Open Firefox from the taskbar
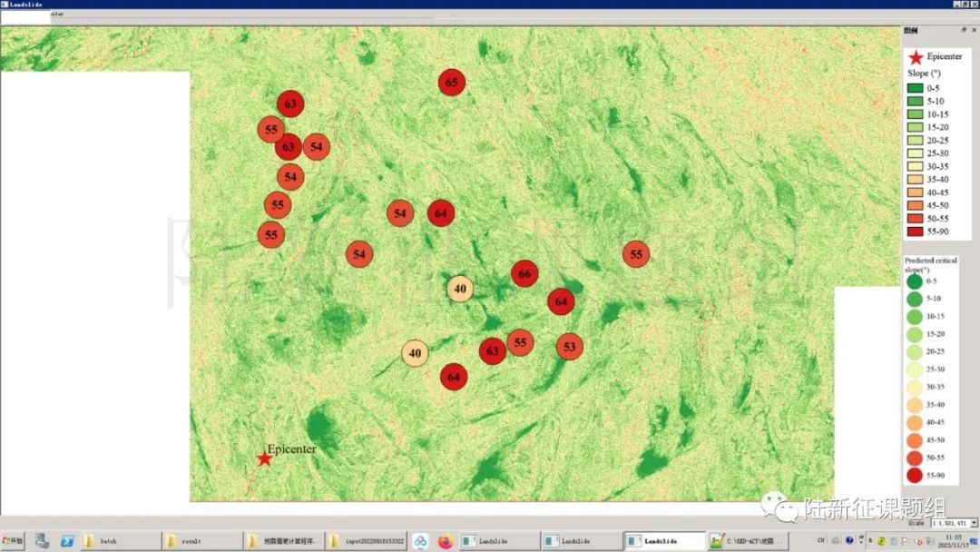The width and height of the screenshot is (980, 552). [x=445, y=541]
